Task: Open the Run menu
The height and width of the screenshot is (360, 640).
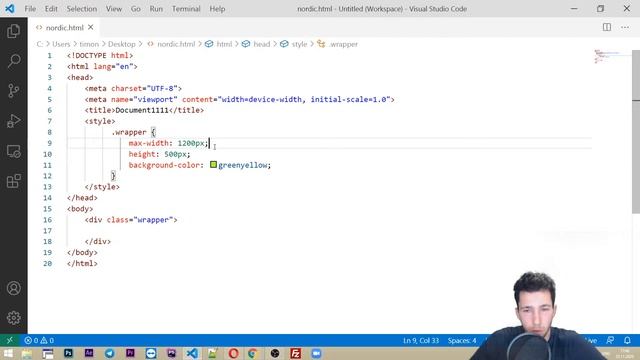Action: click(156, 9)
